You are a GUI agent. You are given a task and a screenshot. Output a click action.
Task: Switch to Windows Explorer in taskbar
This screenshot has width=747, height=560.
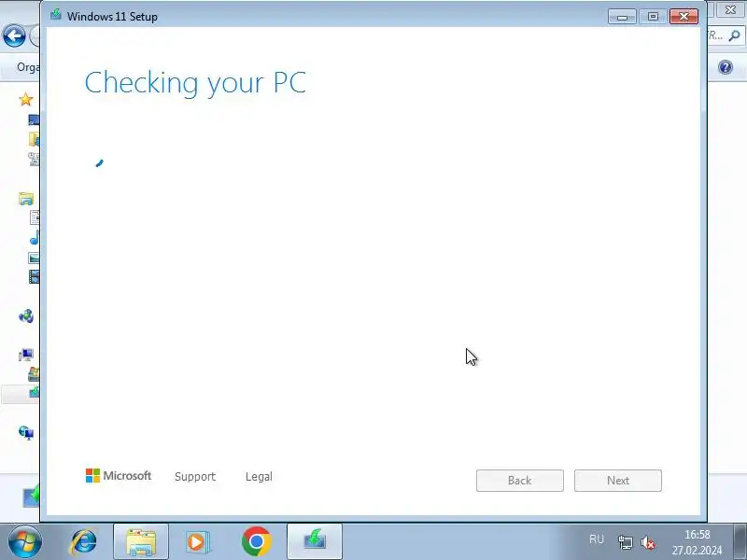141,541
